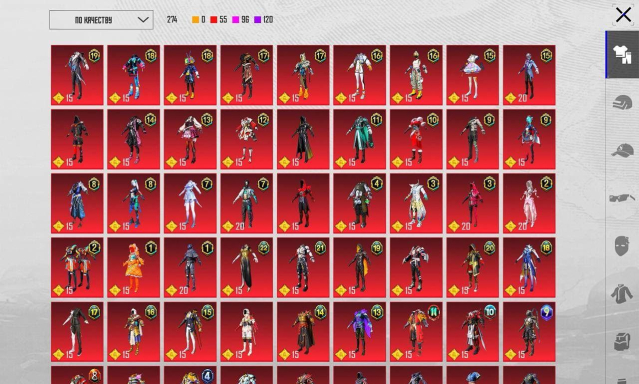
Task: Open the helmet category in sidebar
Action: (x=622, y=102)
